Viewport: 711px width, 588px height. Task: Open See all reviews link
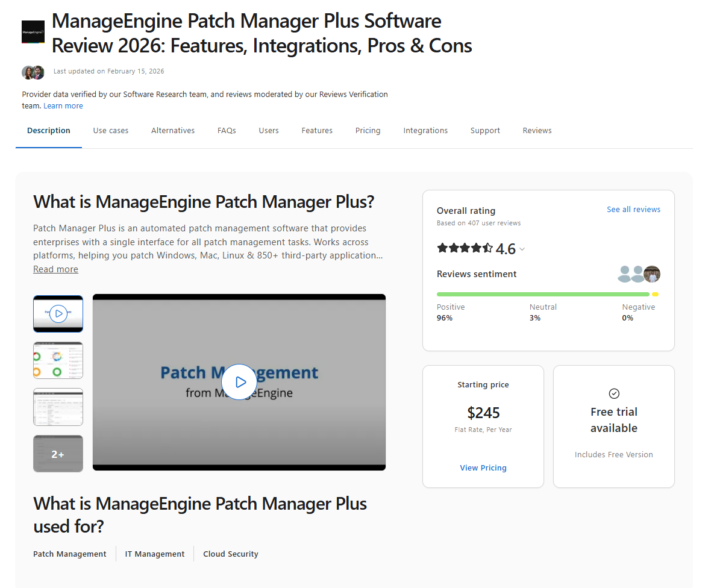pyautogui.click(x=633, y=210)
